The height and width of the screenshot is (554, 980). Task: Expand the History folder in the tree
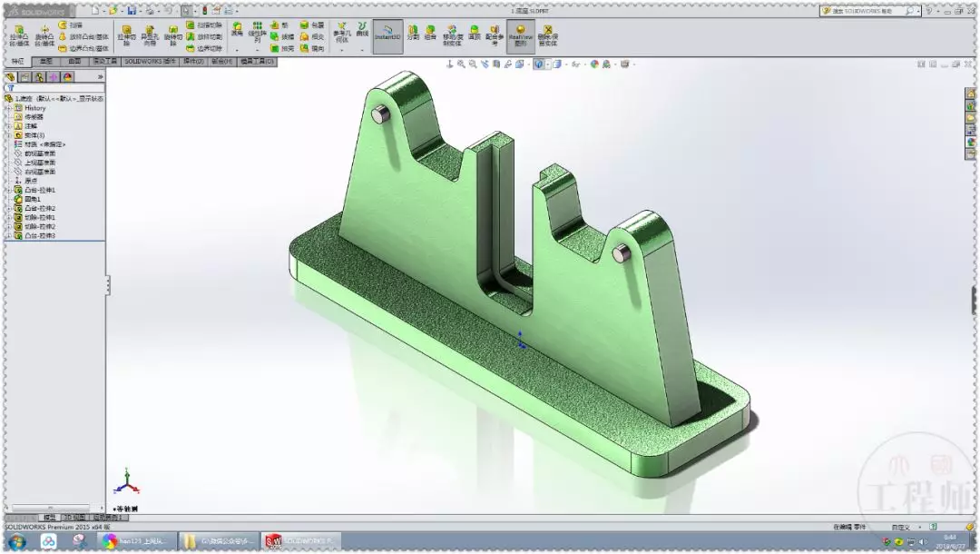point(9,108)
